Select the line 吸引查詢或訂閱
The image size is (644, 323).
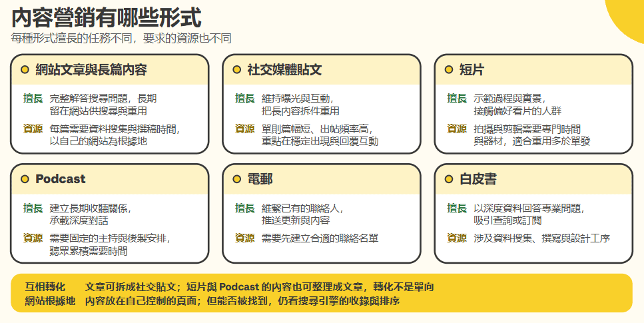tap(507, 220)
